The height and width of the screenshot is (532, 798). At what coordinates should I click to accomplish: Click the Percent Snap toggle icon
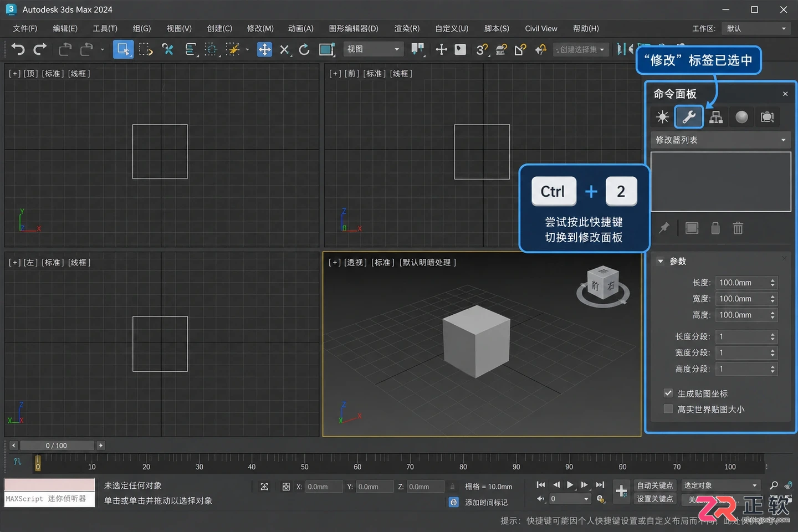click(520, 50)
